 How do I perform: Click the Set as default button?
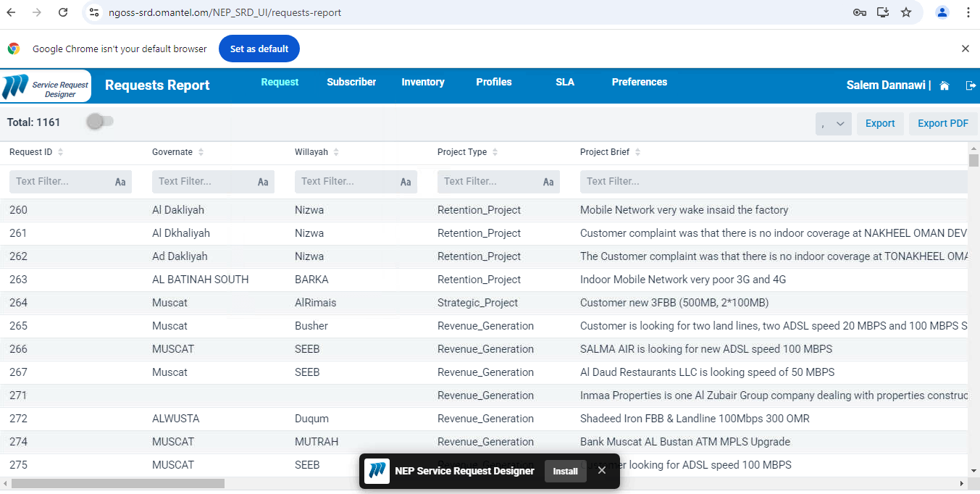[259, 49]
